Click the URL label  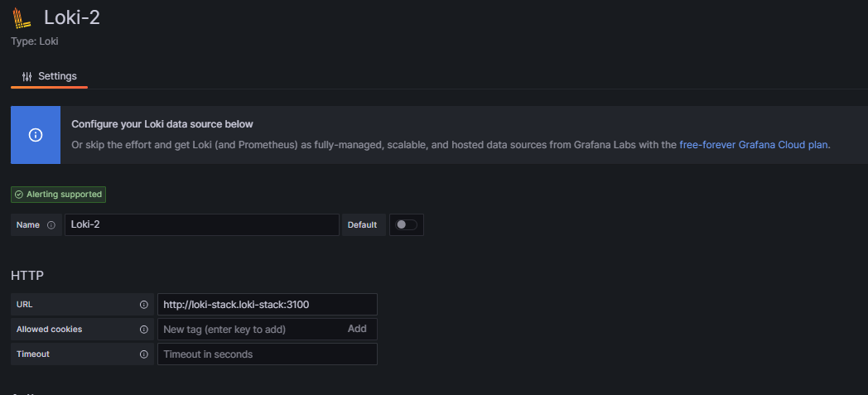(x=24, y=305)
